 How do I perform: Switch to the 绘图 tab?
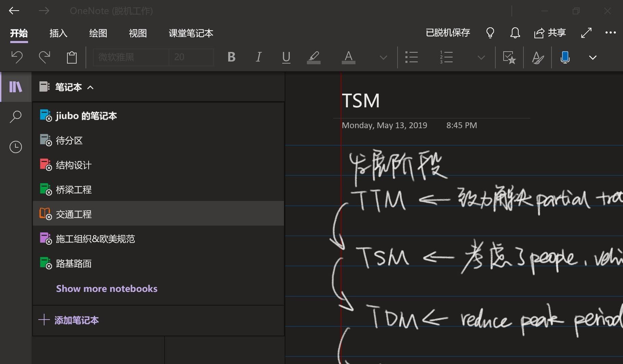[x=98, y=33]
